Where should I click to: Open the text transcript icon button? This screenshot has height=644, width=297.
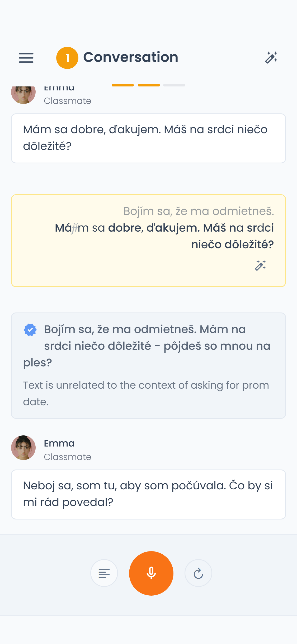[x=104, y=573]
